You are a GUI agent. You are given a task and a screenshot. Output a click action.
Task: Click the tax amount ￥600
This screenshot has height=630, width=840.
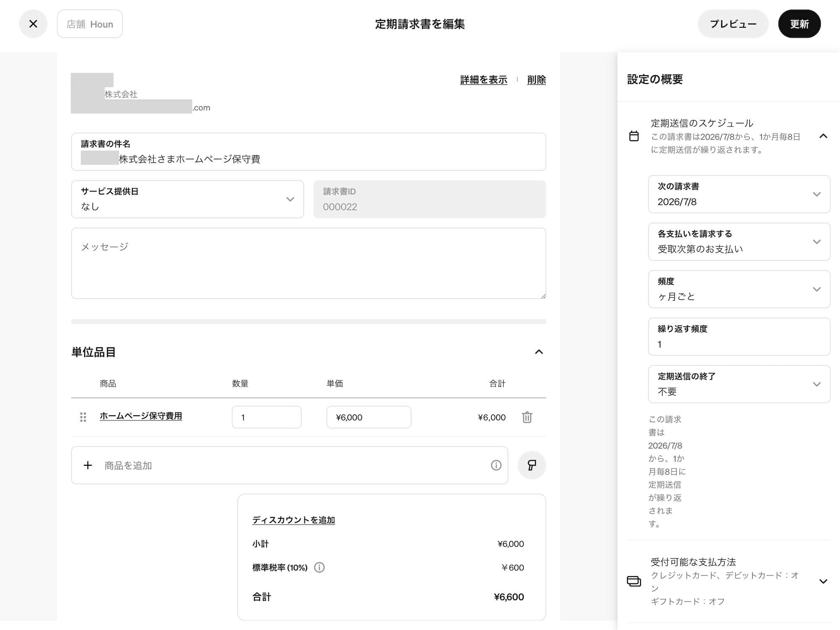(x=512, y=567)
